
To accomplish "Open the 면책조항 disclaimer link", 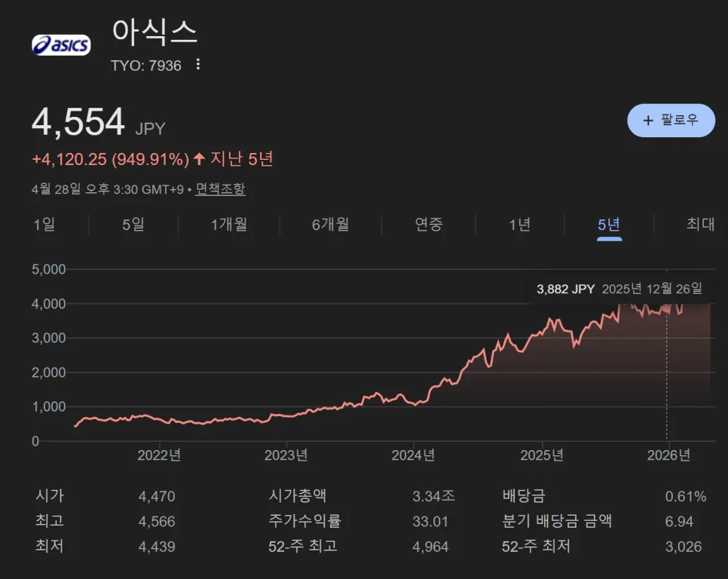I will (220, 189).
